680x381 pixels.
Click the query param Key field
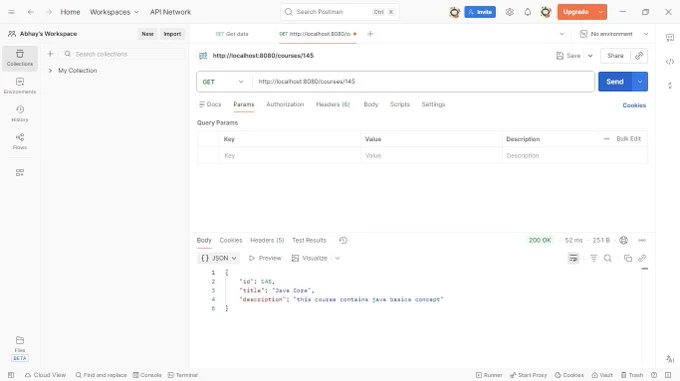[x=290, y=155]
